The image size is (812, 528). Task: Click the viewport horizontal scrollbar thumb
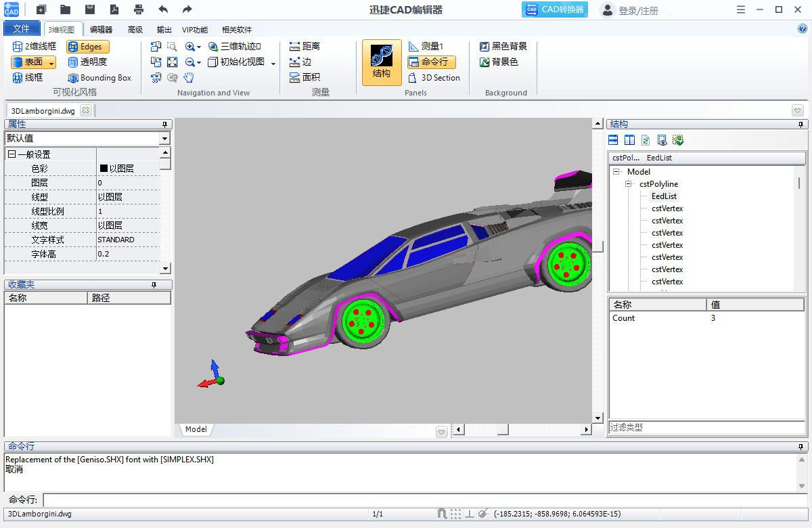pos(503,430)
